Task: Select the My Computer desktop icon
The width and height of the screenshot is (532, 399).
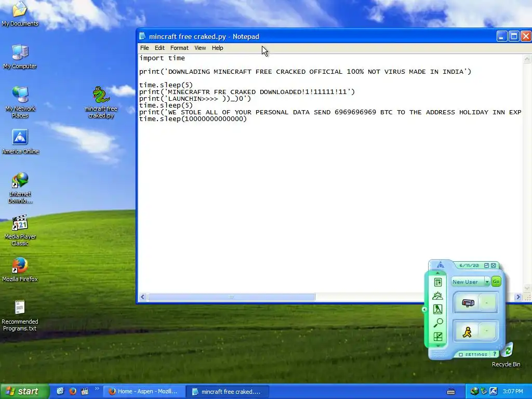Action: (20, 57)
